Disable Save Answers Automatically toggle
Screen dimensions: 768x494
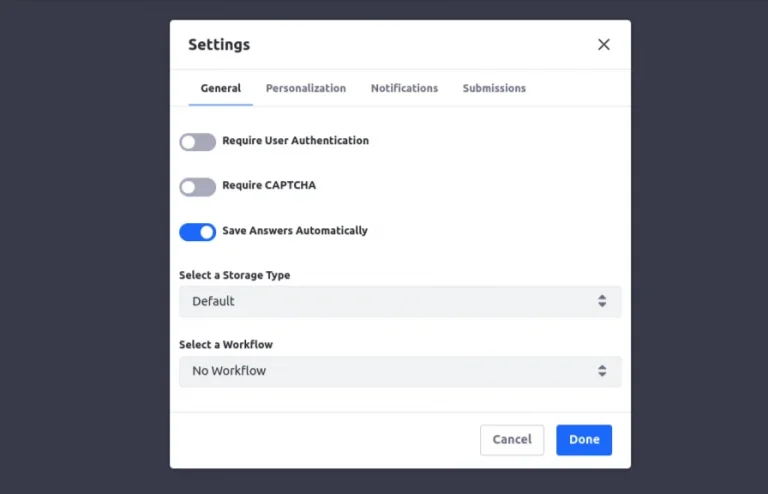[x=197, y=232]
